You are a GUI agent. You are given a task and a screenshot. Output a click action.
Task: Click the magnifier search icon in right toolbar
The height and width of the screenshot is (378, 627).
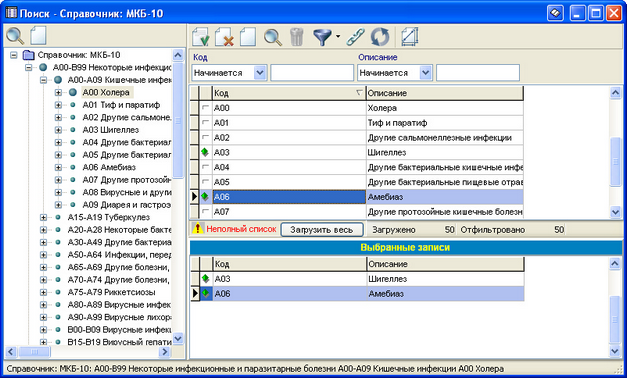(x=273, y=37)
